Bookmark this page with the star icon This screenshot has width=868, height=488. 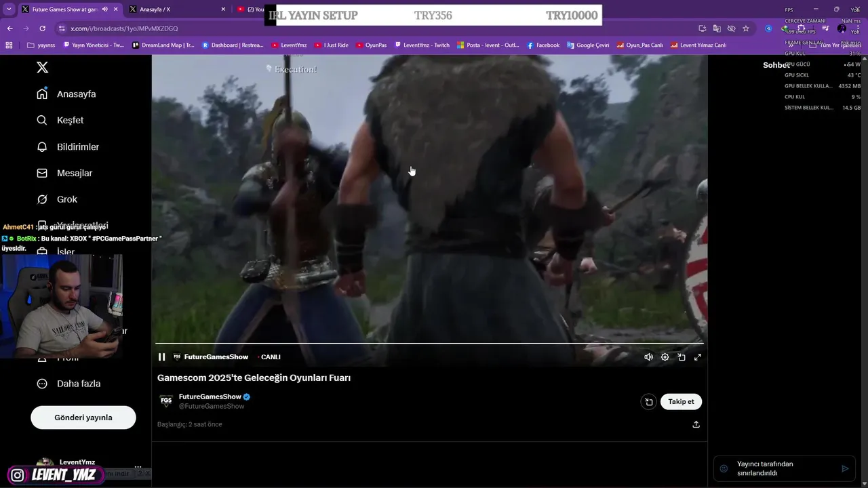coord(746,28)
